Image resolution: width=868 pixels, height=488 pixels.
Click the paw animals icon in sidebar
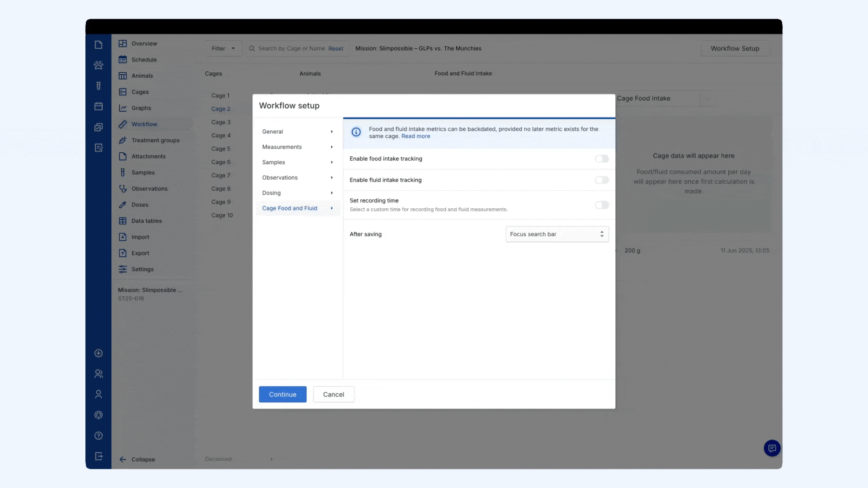[x=99, y=65]
